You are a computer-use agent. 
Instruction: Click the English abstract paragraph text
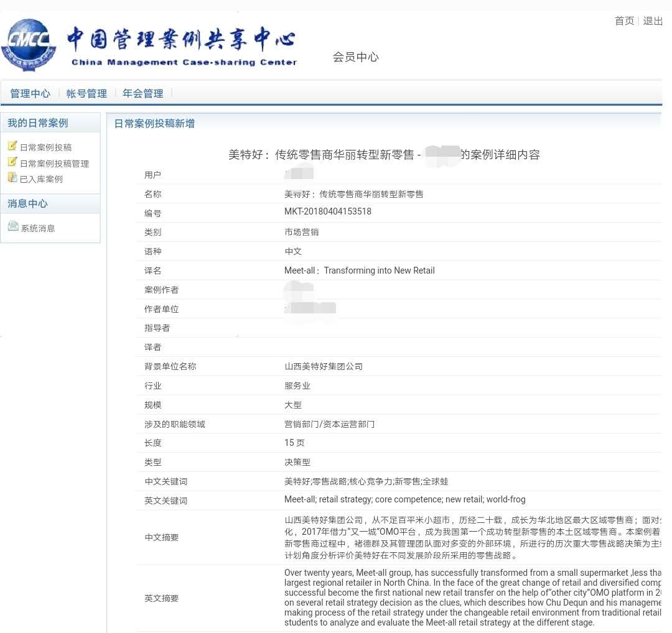tap(473, 598)
